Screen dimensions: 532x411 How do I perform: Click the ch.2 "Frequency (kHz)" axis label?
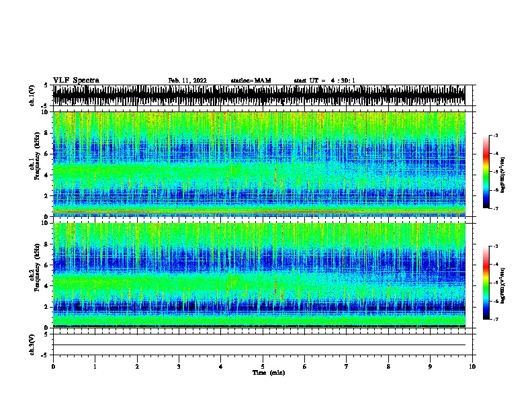[x=38, y=267]
